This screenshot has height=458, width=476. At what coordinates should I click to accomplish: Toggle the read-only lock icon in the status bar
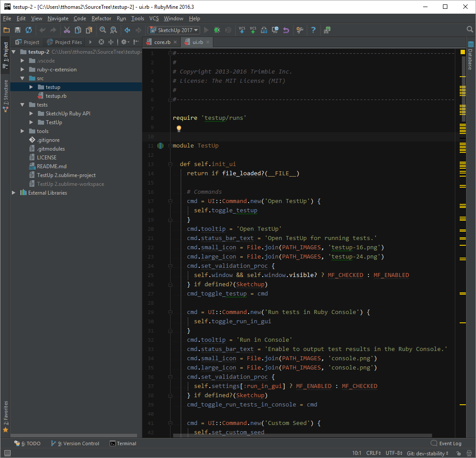coord(458,453)
